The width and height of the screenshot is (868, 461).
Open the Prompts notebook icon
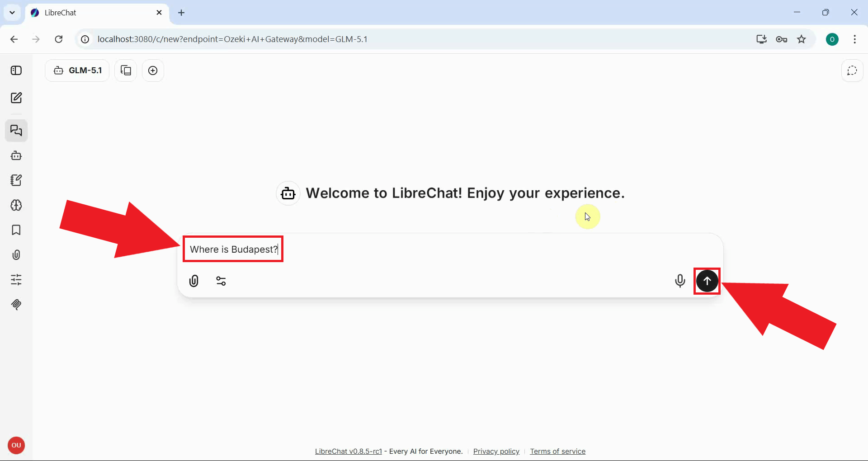tap(16, 180)
